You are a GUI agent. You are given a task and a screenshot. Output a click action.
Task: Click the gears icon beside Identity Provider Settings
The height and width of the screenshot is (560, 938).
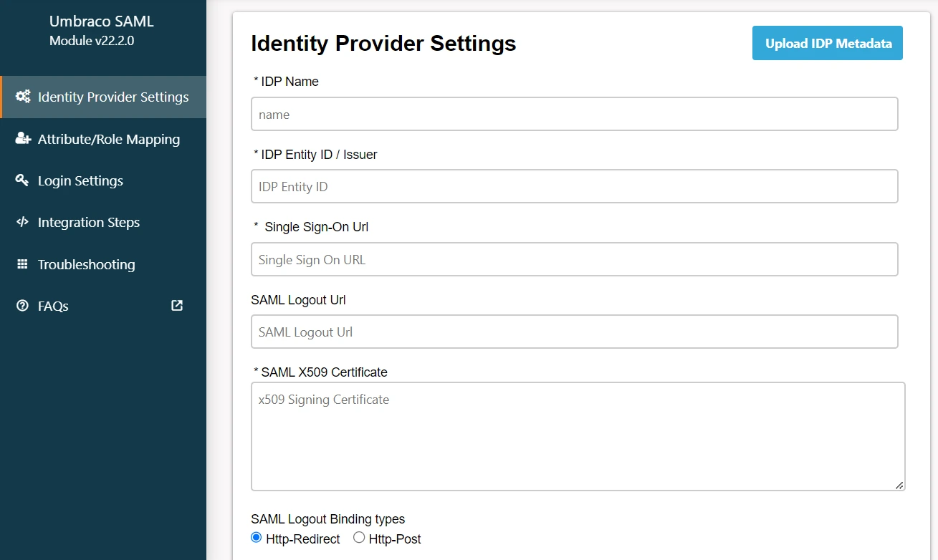23,97
